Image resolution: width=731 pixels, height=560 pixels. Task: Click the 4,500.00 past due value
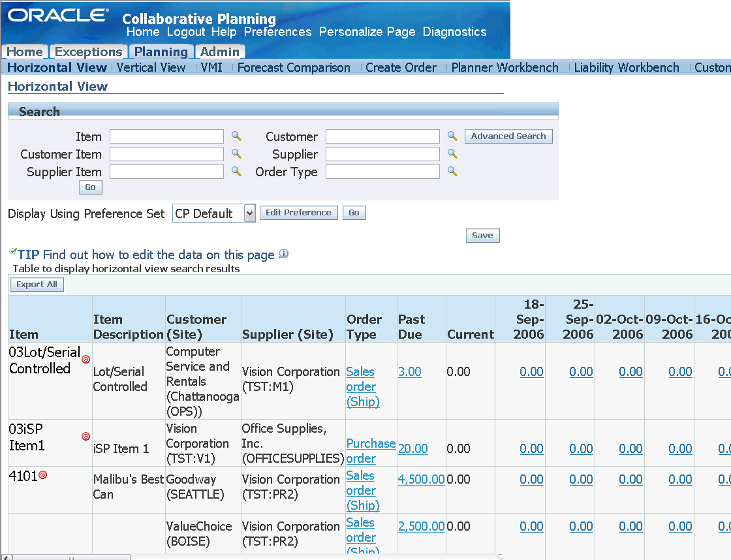tap(422, 479)
